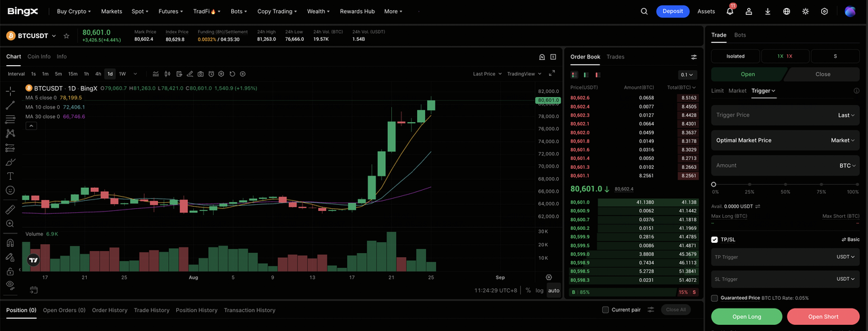Select the brush drawing tool
868x331 pixels.
click(10, 161)
